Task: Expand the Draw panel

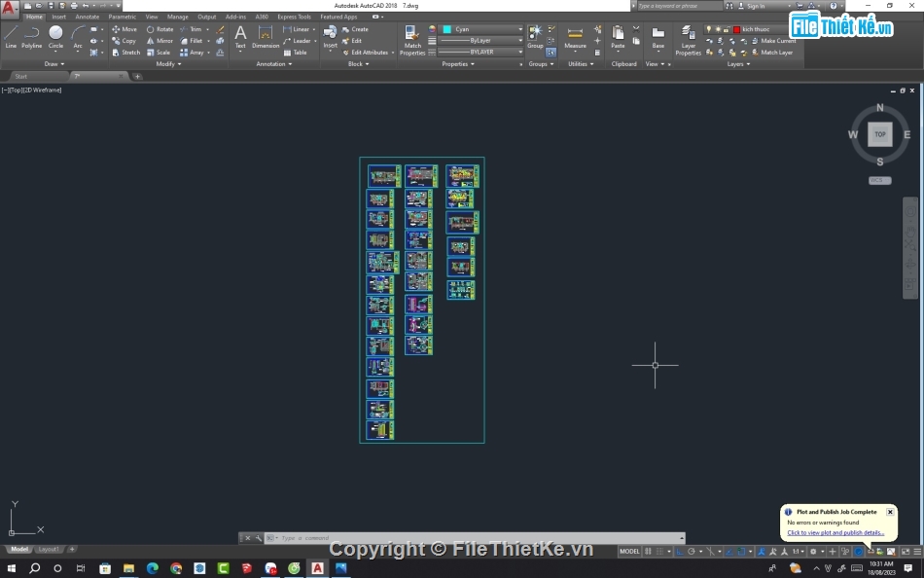Action: click(54, 63)
